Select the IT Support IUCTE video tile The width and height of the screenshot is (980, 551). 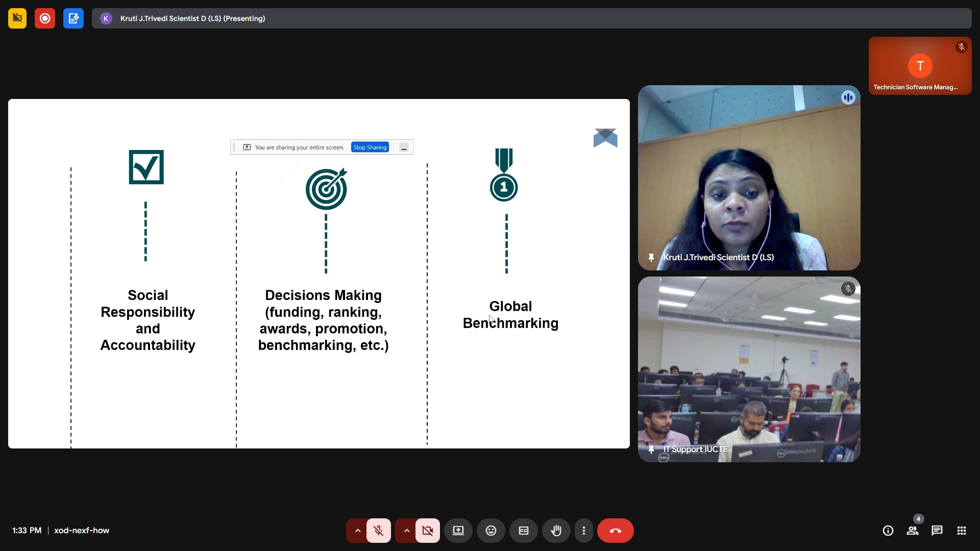point(749,369)
